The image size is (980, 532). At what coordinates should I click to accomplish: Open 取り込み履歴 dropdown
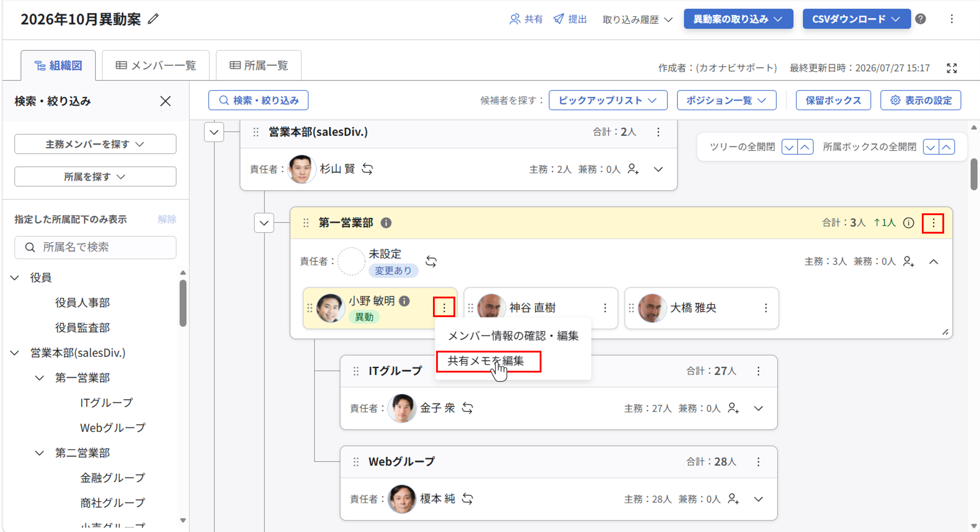point(637,19)
